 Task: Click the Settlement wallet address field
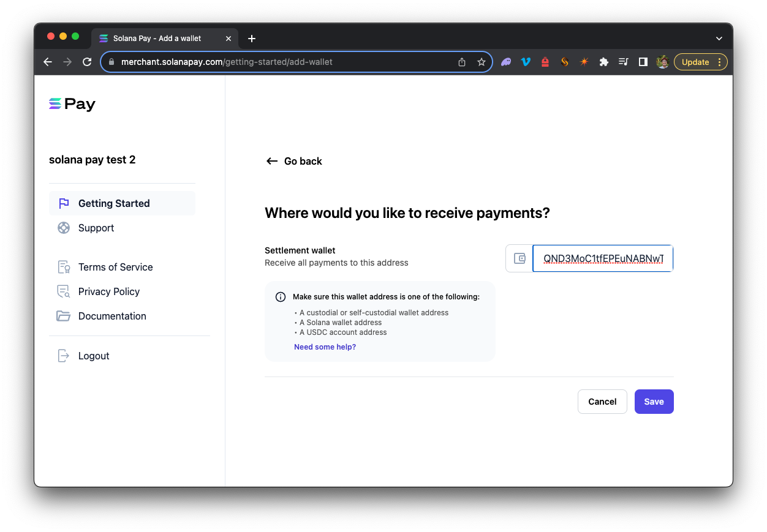[603, 258]
